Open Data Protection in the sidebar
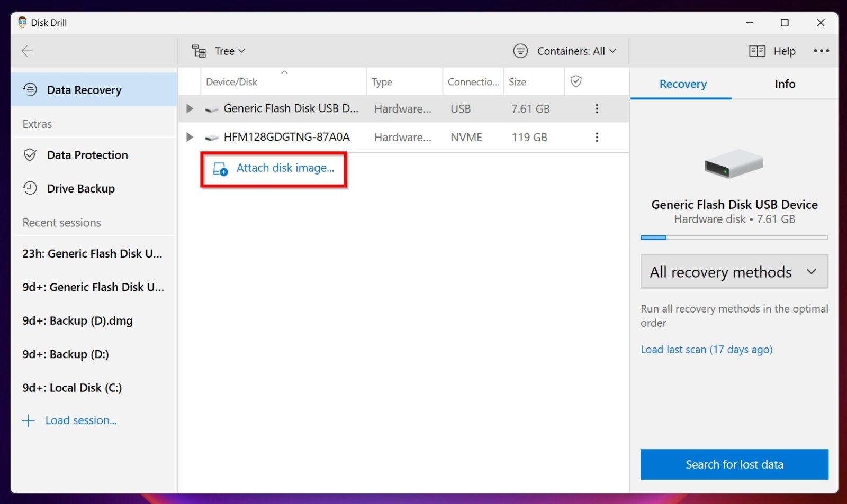The height and width of the screenshot is (504, 847). pyautogui.click(x=30, y=155)
